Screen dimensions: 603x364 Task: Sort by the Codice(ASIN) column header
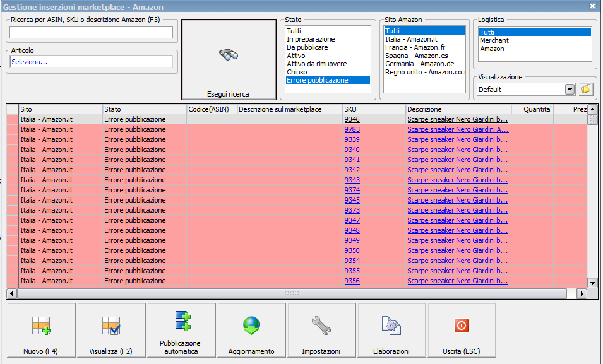click(212, 109)
